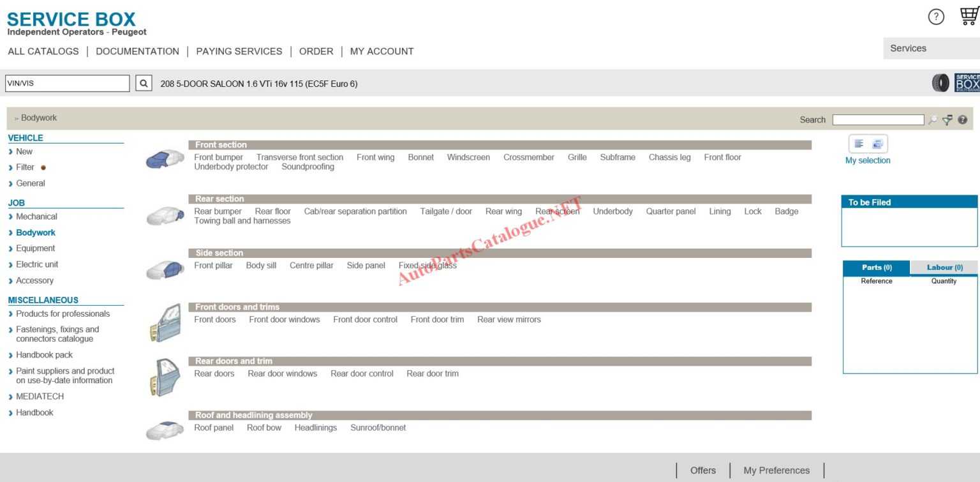
Task: Click the help question mark icon at top right
Action: pyautogui.click(x=935, y=17)
